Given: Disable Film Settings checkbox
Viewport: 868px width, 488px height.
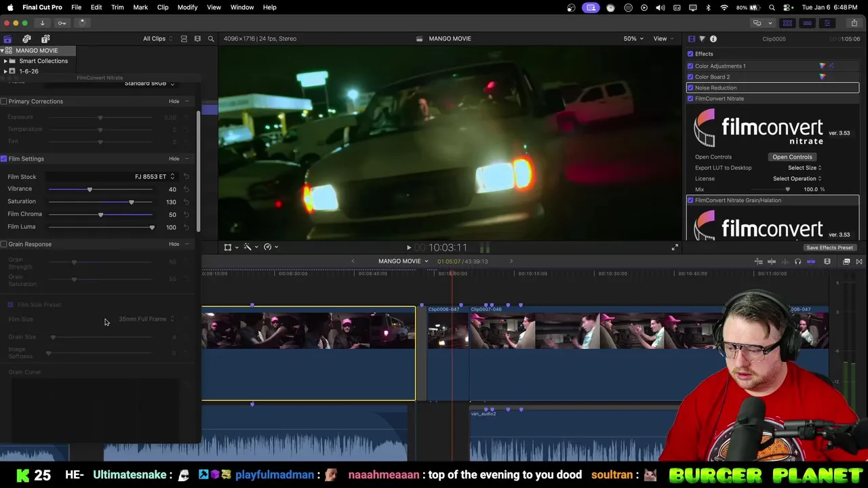Looking at the screenshot, I should (x=4, y=159).
